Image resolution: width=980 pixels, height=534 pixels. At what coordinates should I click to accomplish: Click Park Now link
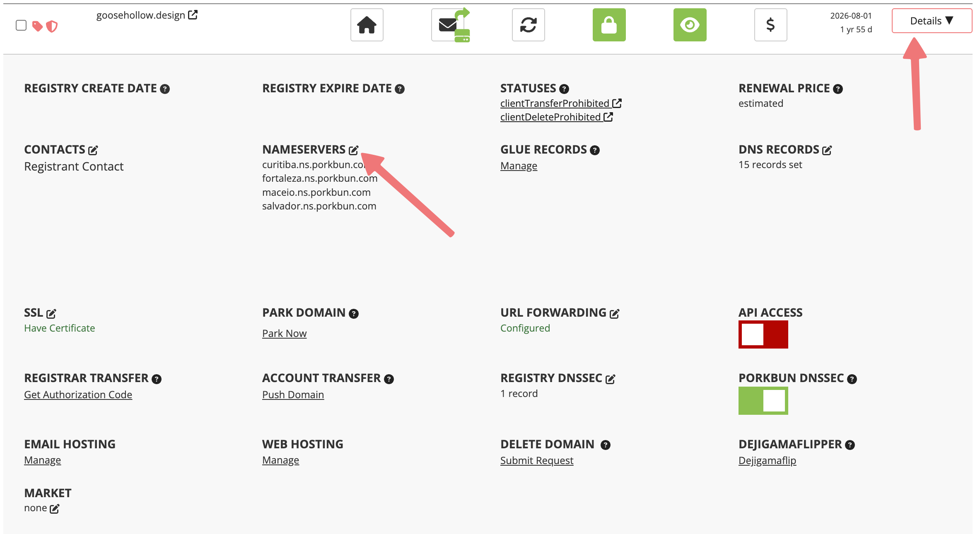coord(284,333)
